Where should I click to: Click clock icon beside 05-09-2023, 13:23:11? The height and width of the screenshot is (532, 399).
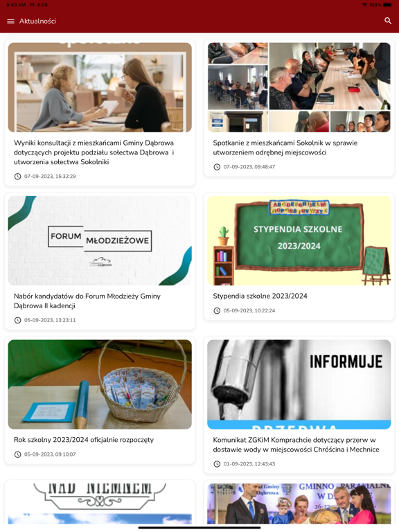point(17,320)
